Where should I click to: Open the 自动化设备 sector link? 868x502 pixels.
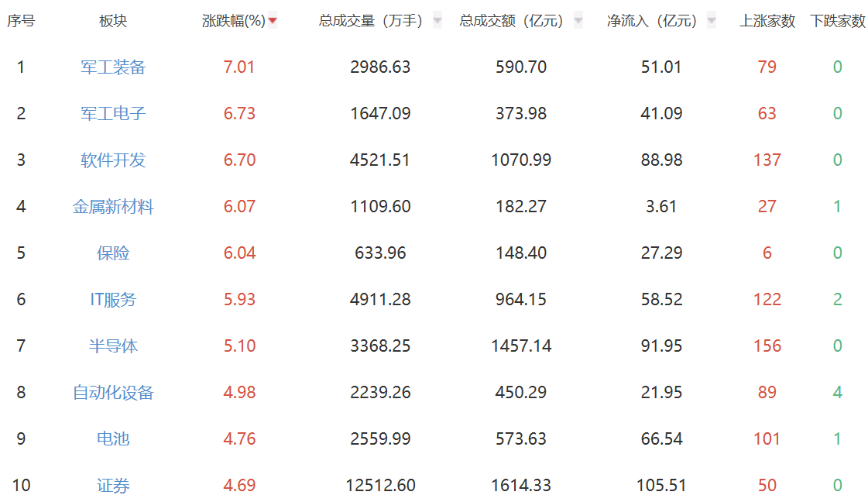(113, 393)
